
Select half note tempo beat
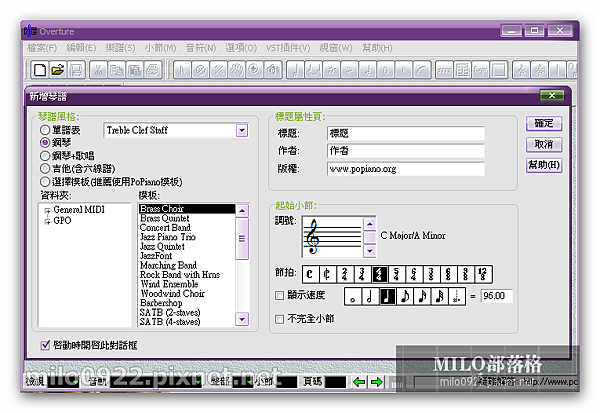coord(370,296)
